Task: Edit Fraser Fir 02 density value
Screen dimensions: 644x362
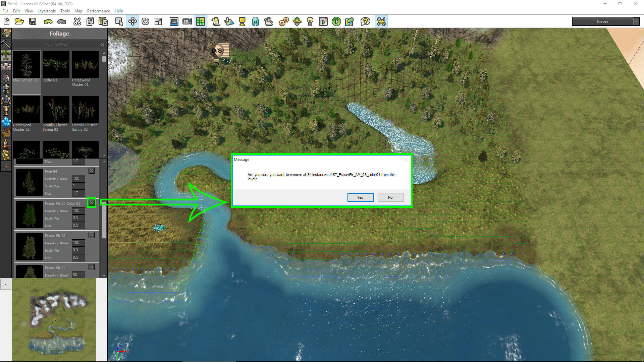Action: [x=78, y=275]
